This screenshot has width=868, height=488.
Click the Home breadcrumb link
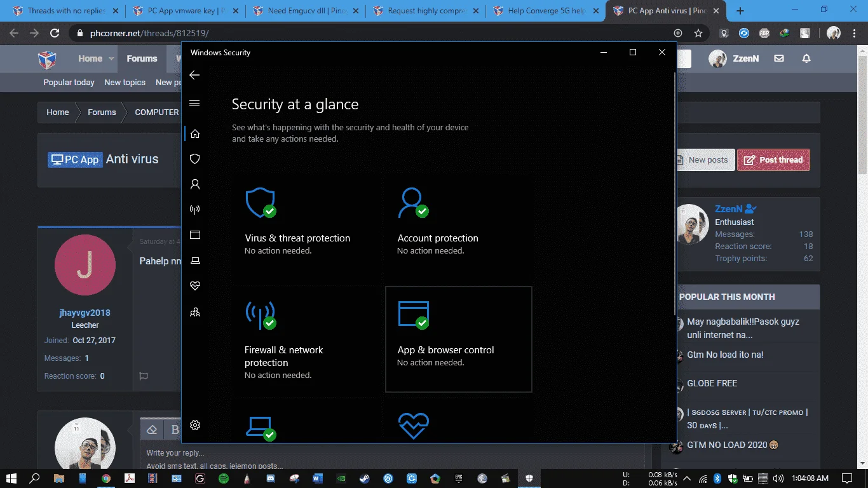pos(57,112)
